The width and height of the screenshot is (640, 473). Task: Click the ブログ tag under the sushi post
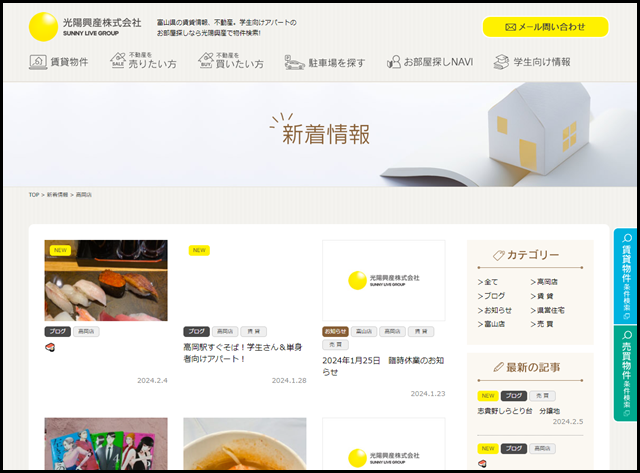(58, 332)
